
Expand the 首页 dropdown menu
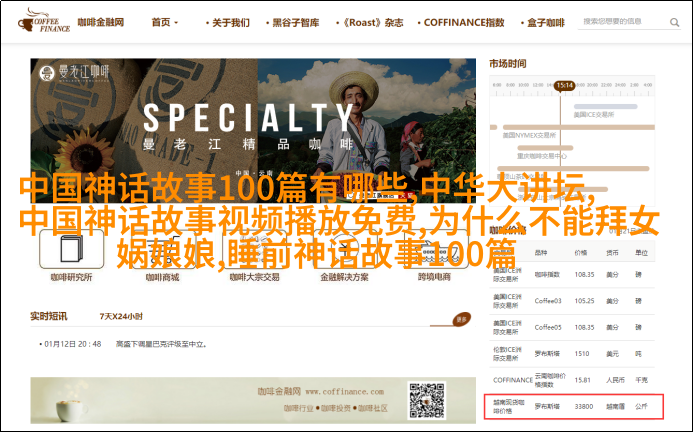tap(164, 22)
